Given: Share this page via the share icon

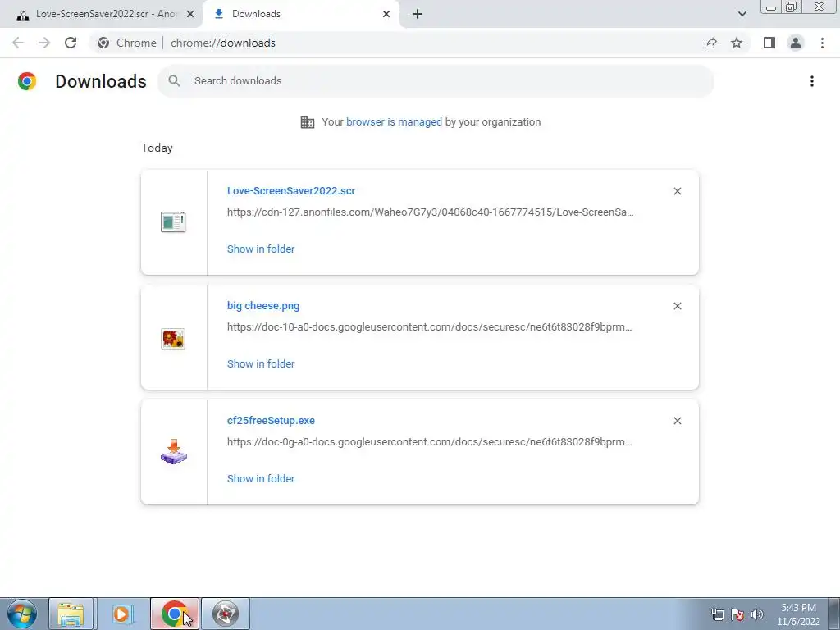Looking at the screenshot, I should click(x=710, y=43).
